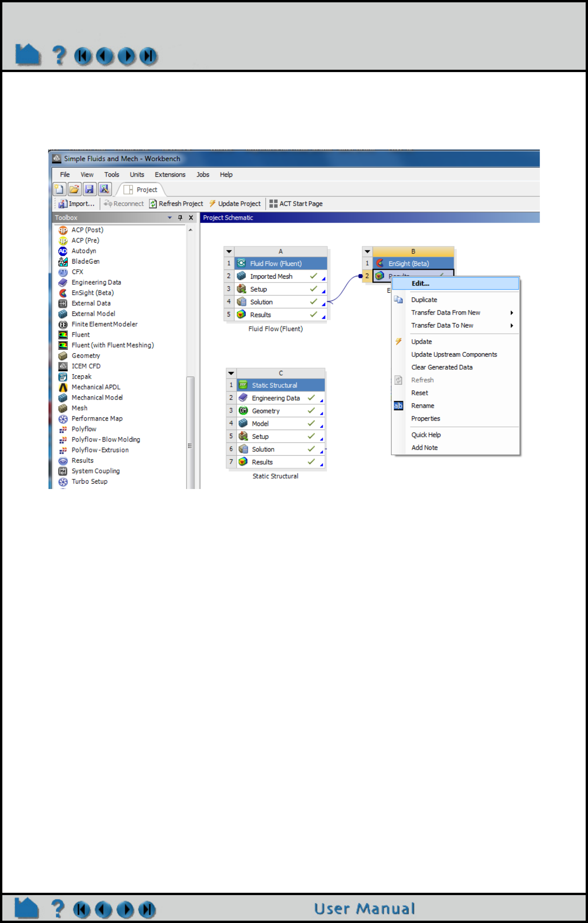Choose Duplicate from the context menu
The image size is (588, 923).
tap(456, 300)
